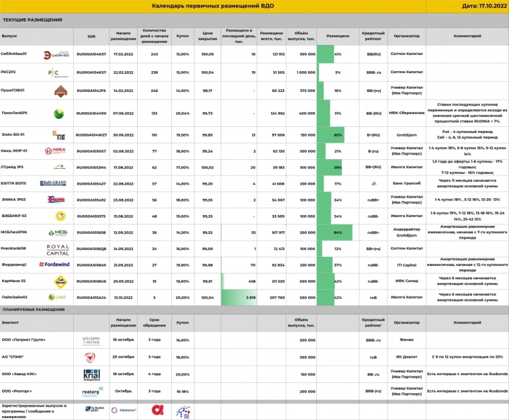Click the Krial EnergoStroi logo
The height and width of the screenshot is (420, 509).
coord(92,374)
